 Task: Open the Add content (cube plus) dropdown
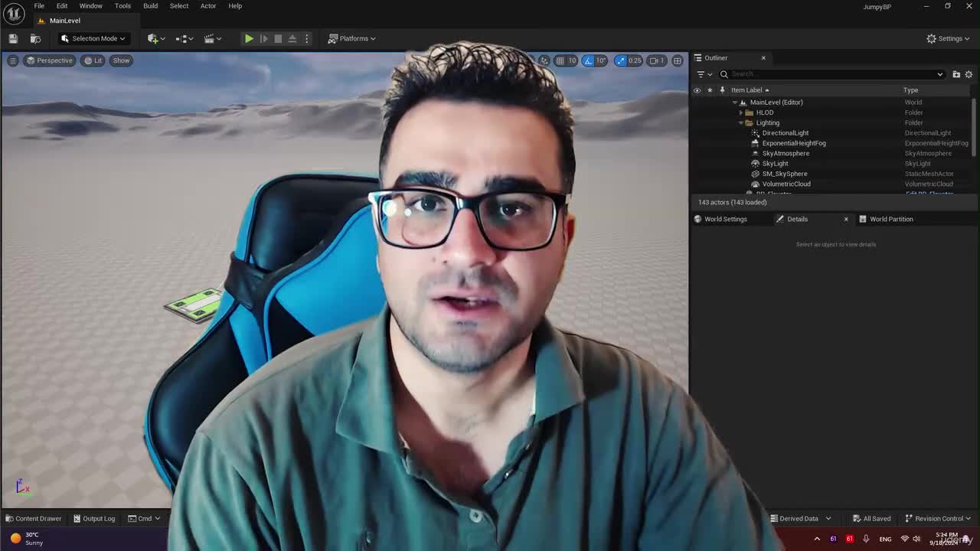pos(156,38)
